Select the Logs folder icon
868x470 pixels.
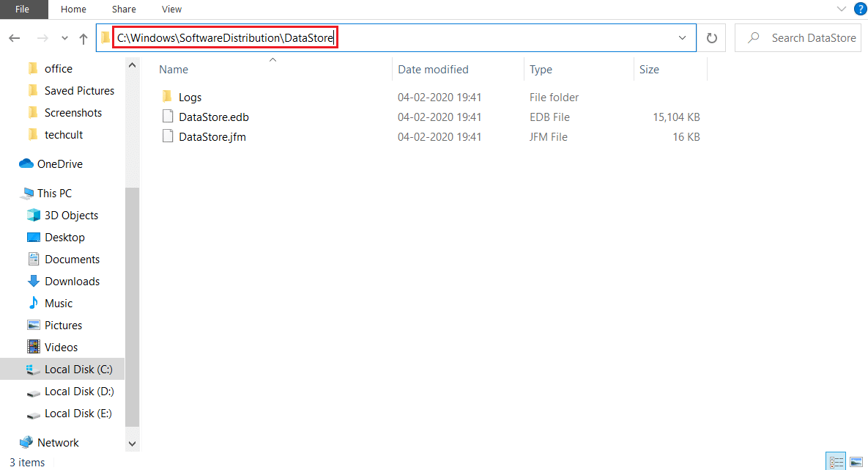(x=167, y=97)
